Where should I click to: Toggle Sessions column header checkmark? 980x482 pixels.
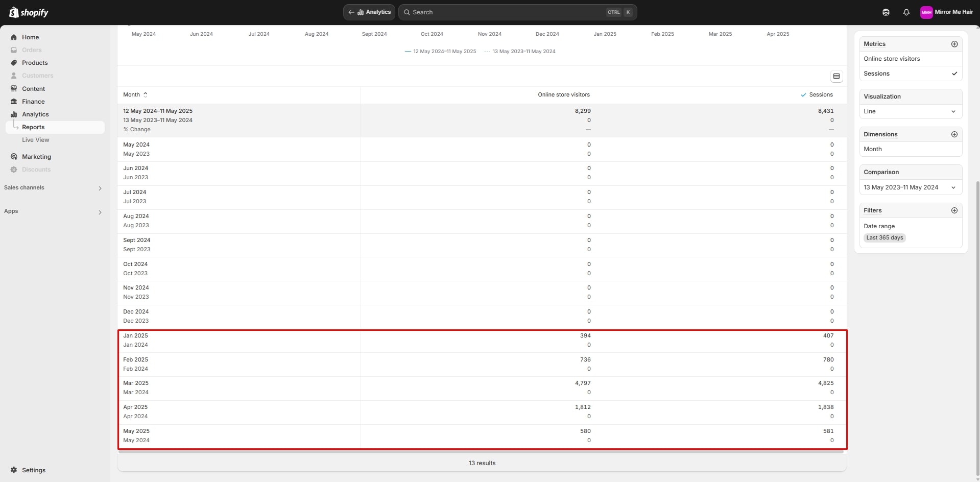coord(803,95)
